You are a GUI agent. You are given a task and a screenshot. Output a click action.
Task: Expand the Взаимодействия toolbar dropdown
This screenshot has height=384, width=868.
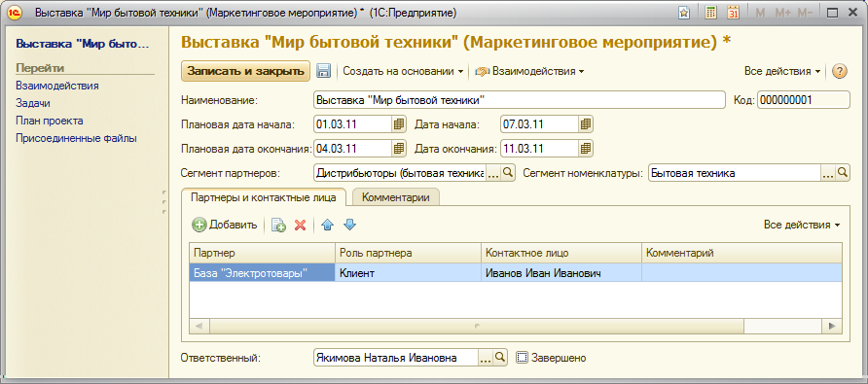[x=529, y=71]
